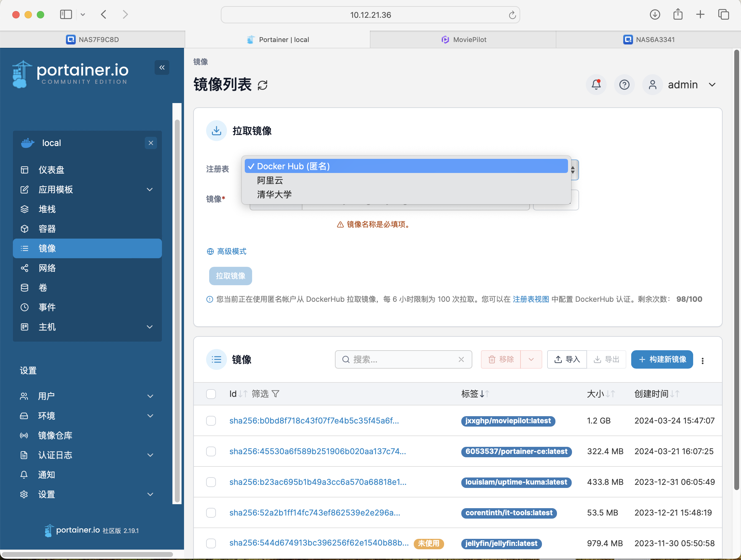
Task: Clear the search field X icon
Action: point(461,359)
